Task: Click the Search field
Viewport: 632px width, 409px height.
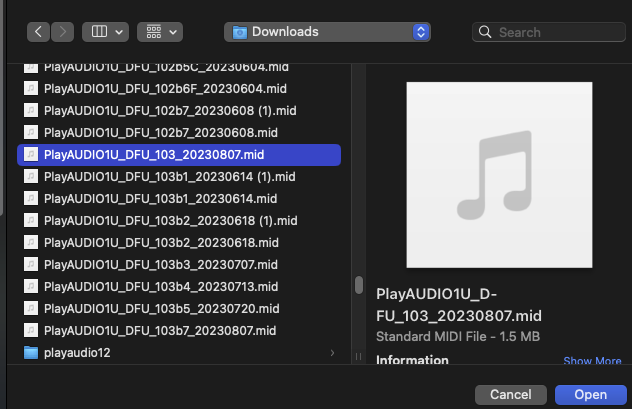Action: pos(549,32)
